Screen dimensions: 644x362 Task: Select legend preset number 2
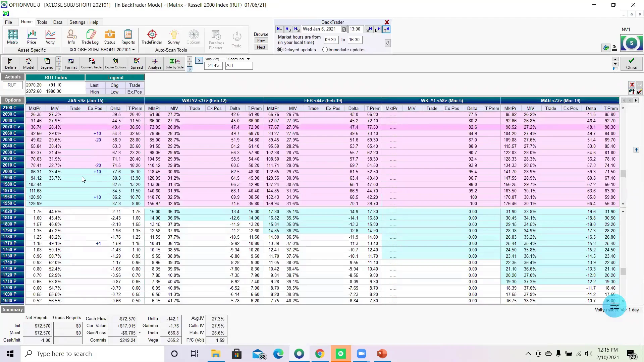59,64
